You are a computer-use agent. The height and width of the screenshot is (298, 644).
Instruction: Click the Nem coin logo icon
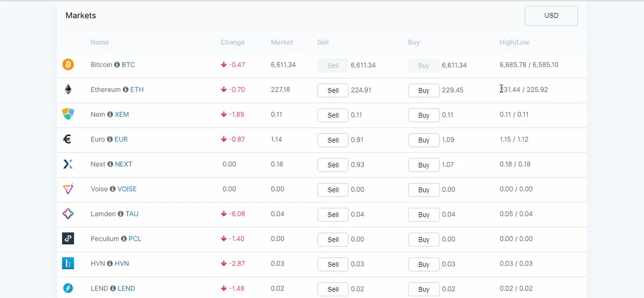pos(68,114)
